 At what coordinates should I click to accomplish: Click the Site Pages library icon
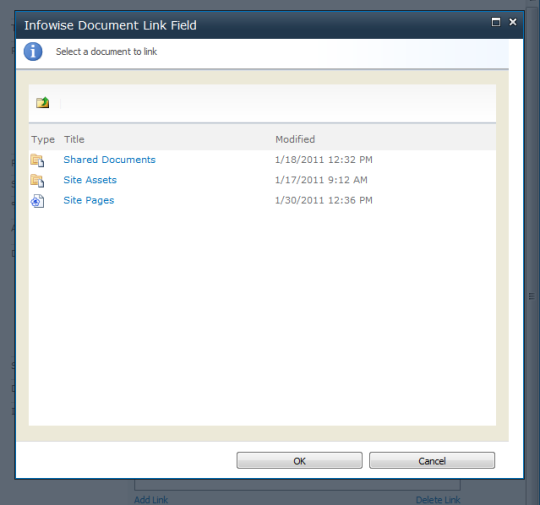point(37,201)
